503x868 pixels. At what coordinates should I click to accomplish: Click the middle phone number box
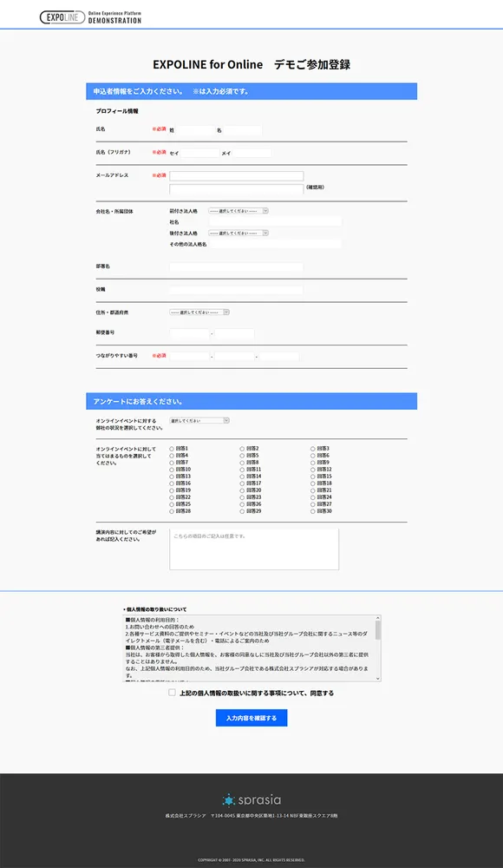click(x=234, y=356)
